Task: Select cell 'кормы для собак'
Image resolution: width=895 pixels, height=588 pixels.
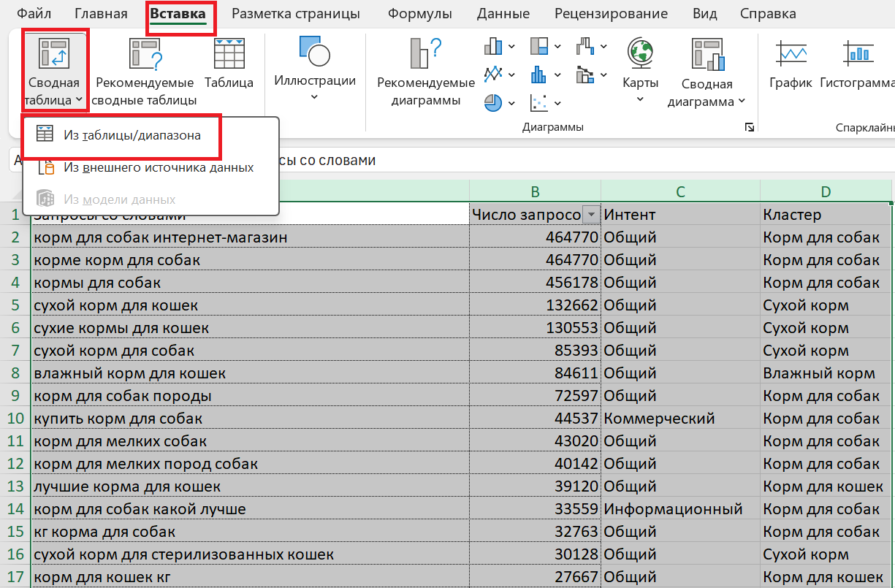Action: tap(250, 283)
